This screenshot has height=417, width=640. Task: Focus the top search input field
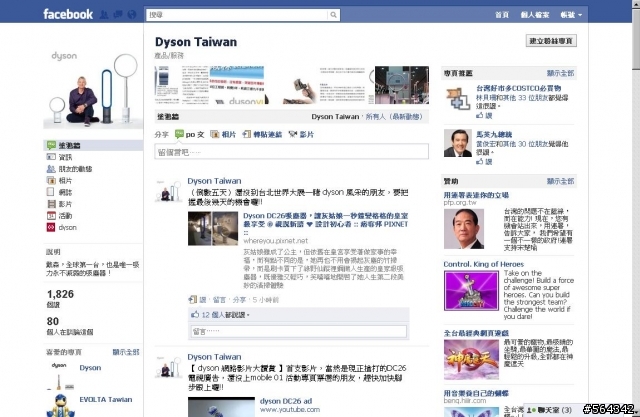tap(237, 15)
